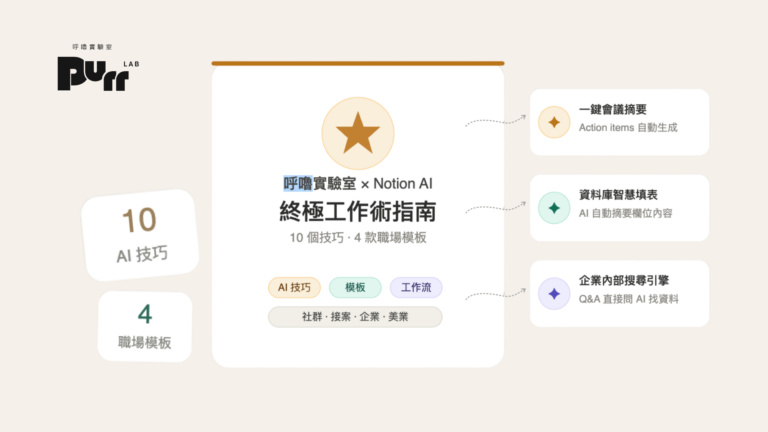Viewport: 768px width, 432px height.
Task: Click the subtitle 10 個技巧 · 4 款職場模板
Action: click(358, 238)
